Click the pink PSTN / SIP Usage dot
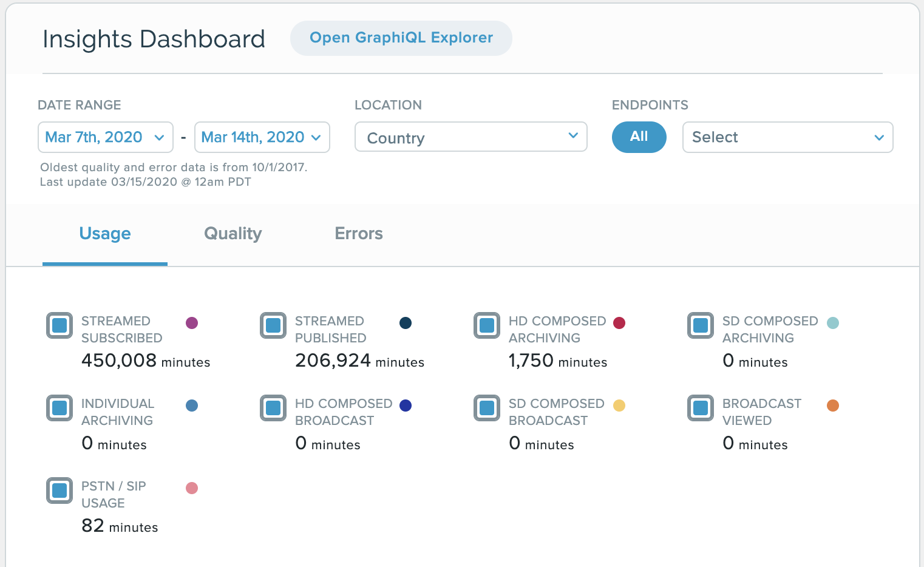This screenshot has height=567, width=924. click(192, 488)
